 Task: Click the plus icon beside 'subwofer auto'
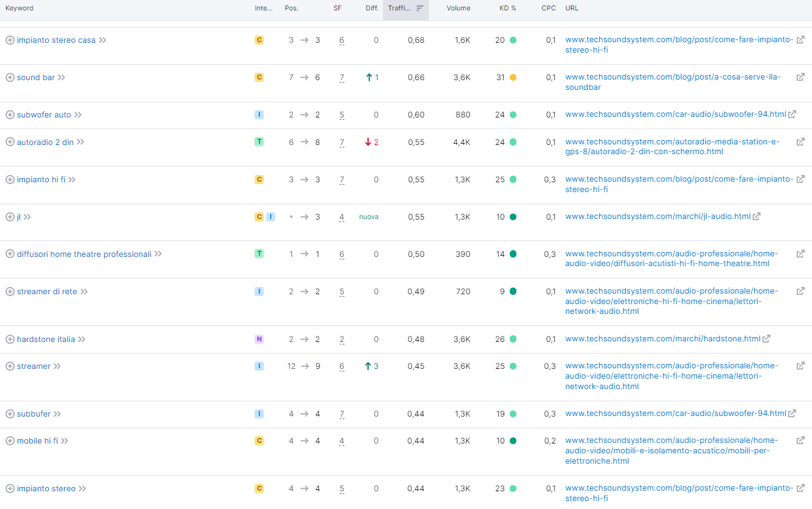coord(10,114)
